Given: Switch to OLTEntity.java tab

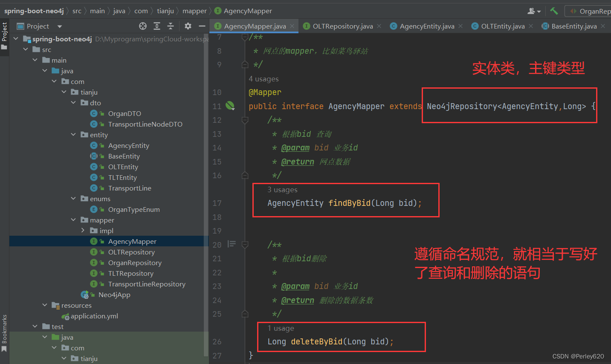Looking at the screenshot, I should tap(503, 26).
